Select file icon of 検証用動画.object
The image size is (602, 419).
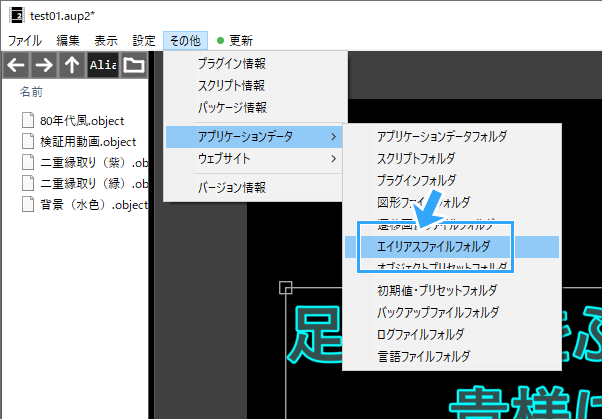28,141
